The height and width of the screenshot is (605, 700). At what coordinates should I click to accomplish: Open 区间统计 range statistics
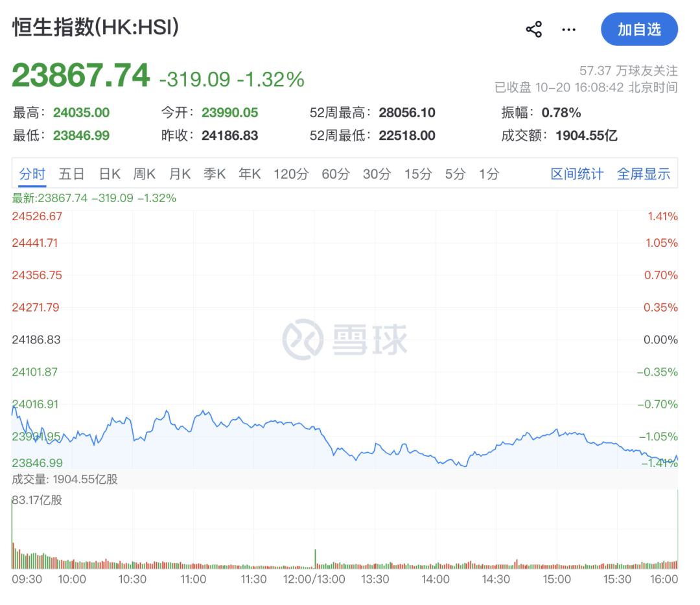point(577,174)
